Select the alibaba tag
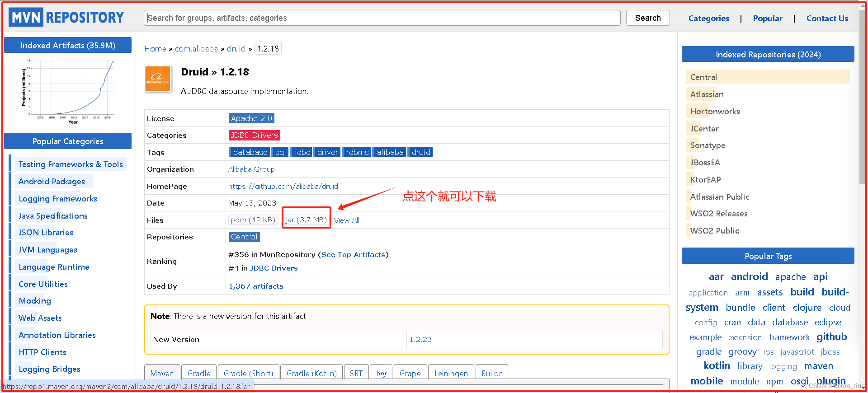This screenshot has width=868, height=393. click(x=390, y=152)
